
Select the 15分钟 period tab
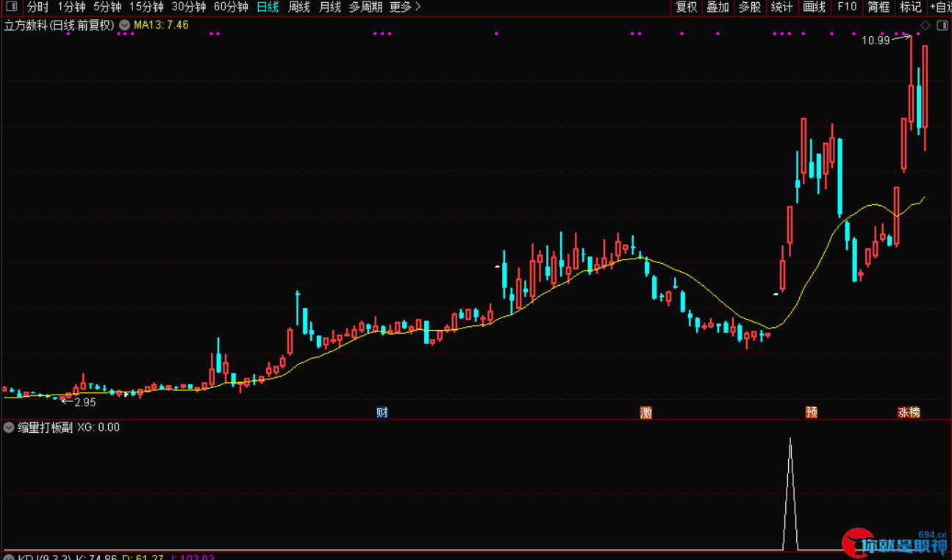(x=146, y=7)
